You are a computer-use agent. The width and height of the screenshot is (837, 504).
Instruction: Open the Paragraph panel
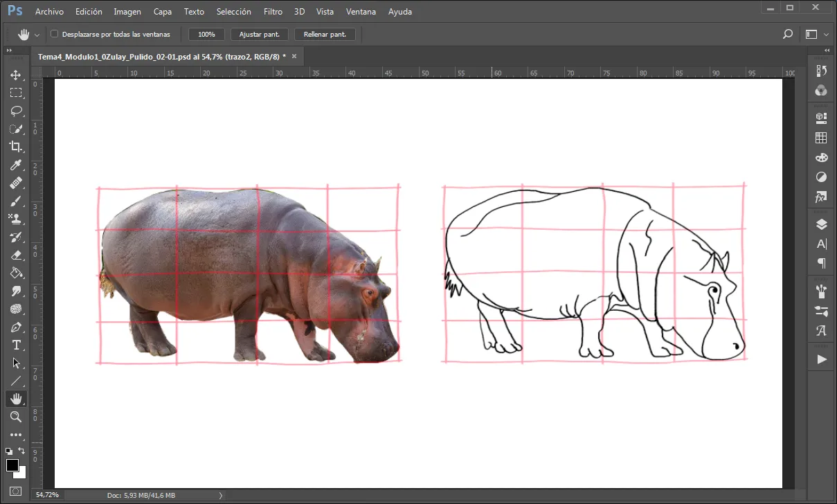click(x=822, y=264)
